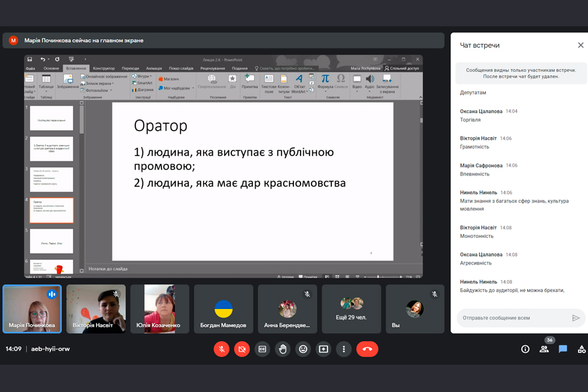This screenshot has height=392, width=588.
Task: Click the send message arrow icon
Action: click(576, 318)
